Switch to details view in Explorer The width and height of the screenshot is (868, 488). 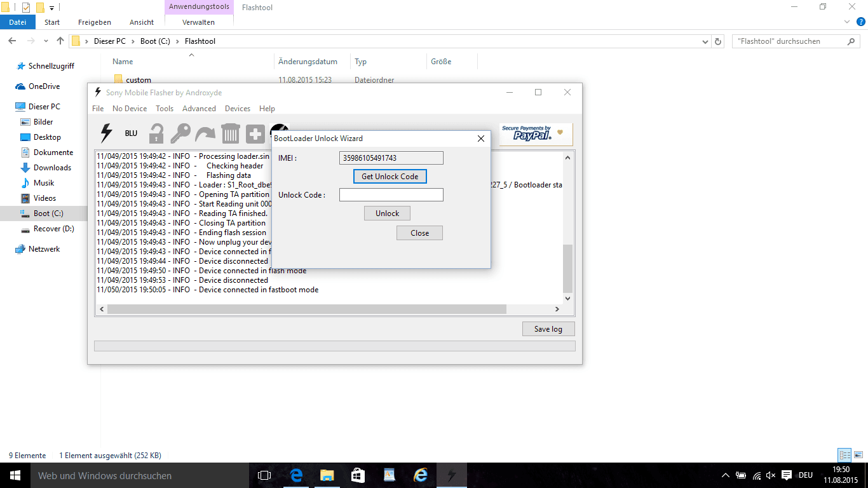tap(844, 455)
